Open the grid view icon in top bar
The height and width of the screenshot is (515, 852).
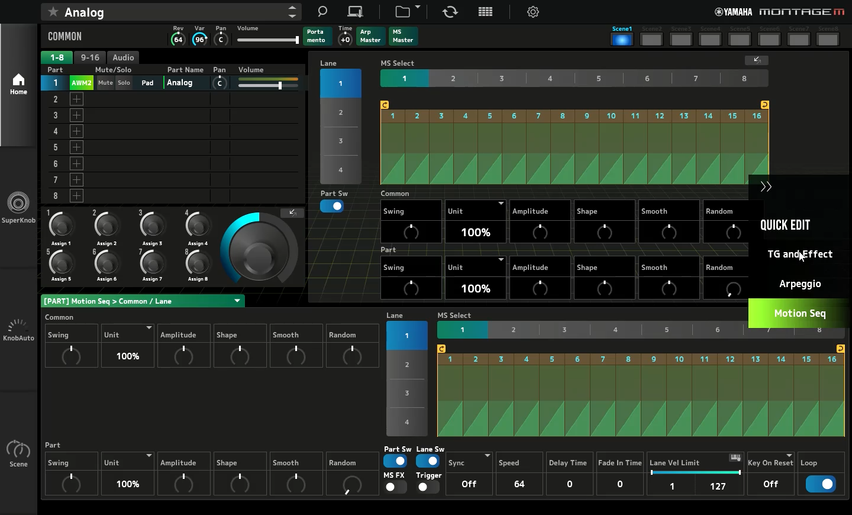click(485, 12)
